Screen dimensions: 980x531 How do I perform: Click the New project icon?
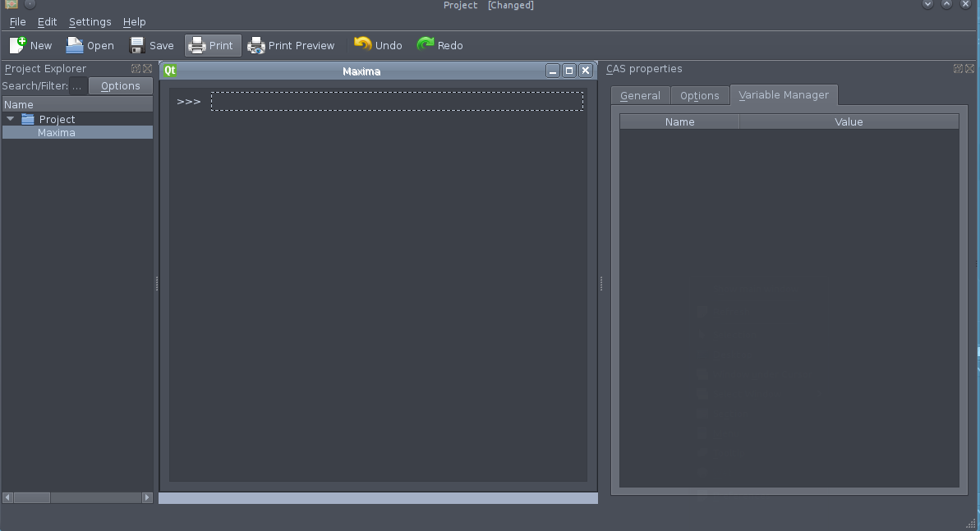18,45
